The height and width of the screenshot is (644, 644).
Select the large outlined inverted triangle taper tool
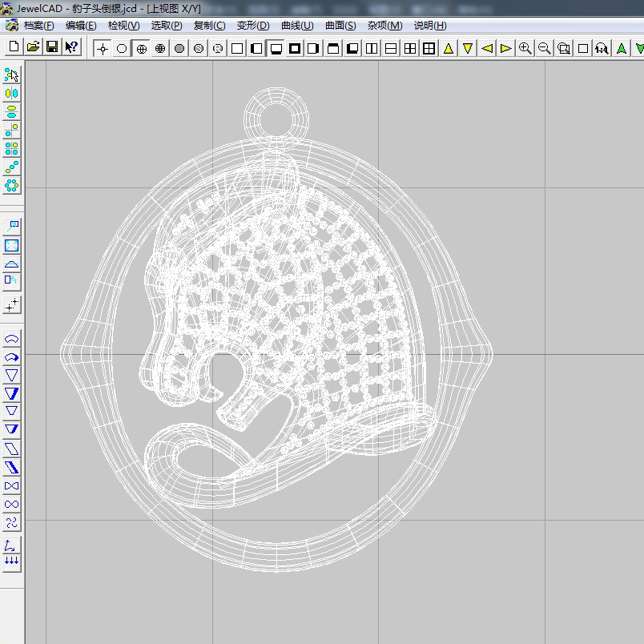click(x=11, y=376)
